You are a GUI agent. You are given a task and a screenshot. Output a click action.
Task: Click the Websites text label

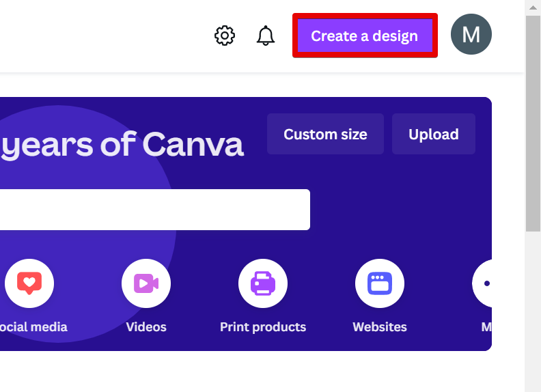coord(380,327)
